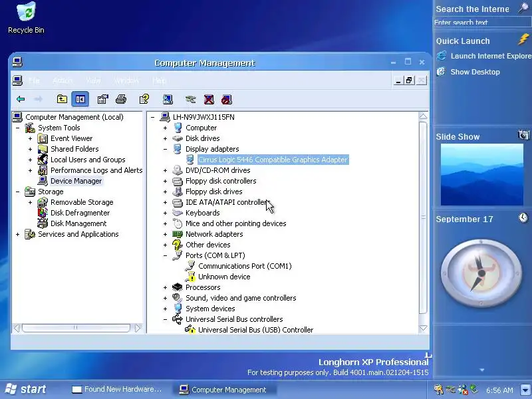Click Sound, video and game controllers icon
Screen dimensions: 532x399
(x=177, y=298)
